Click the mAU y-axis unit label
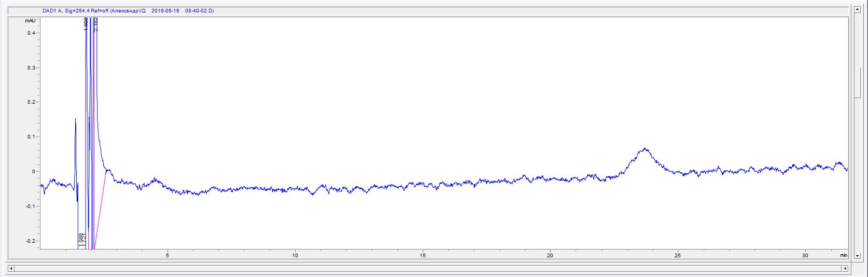The width and height of the screenshot is (868, 277). click(x=30, y=21)
